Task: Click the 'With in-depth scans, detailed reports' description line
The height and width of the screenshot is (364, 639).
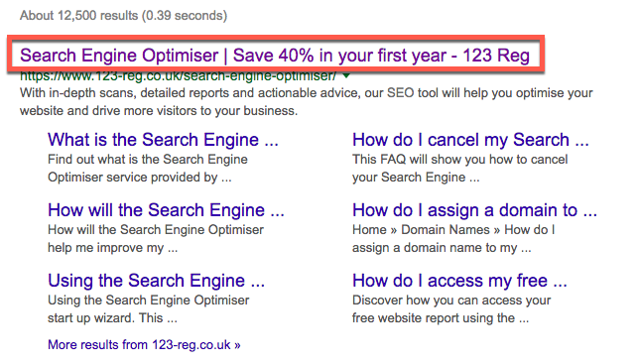Action: tap(306, 93)
